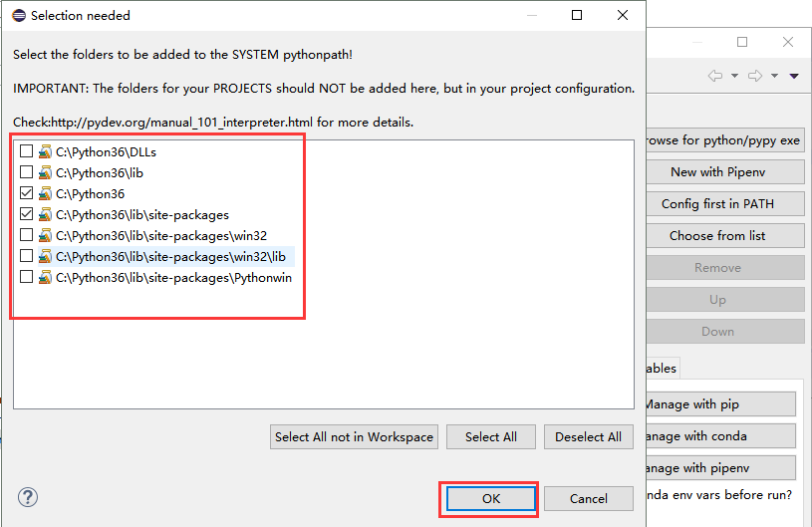Maximize the Selection needed dialog
The width and height of the screenshot is (812, 527).
click(x=577, y=15)
